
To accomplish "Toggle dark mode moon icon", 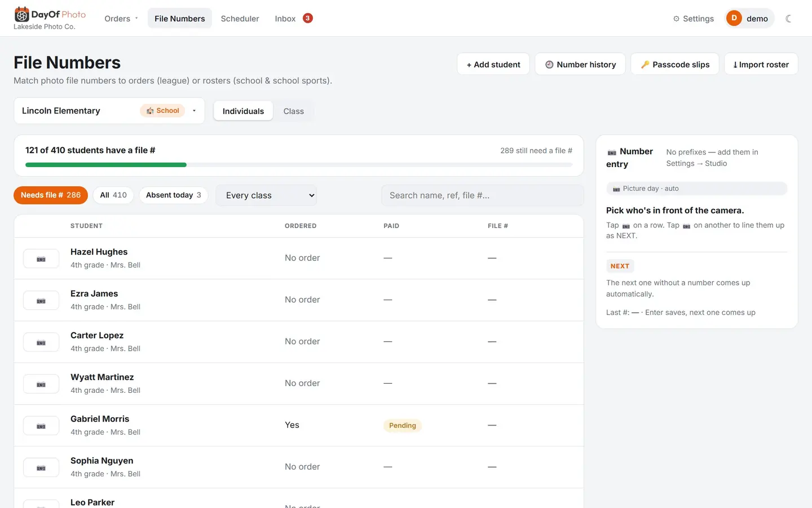I will [x=788, y=19].
